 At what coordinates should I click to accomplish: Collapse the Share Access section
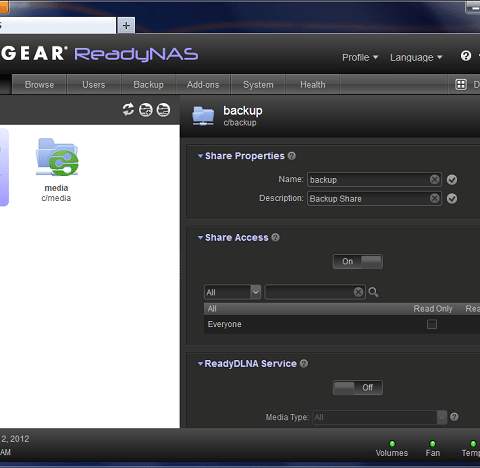click(200, 238)
